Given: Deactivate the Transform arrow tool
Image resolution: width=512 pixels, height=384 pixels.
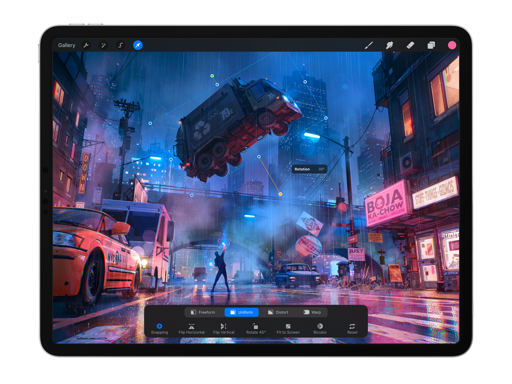Looking at the screenshot, I should [138, 45].
